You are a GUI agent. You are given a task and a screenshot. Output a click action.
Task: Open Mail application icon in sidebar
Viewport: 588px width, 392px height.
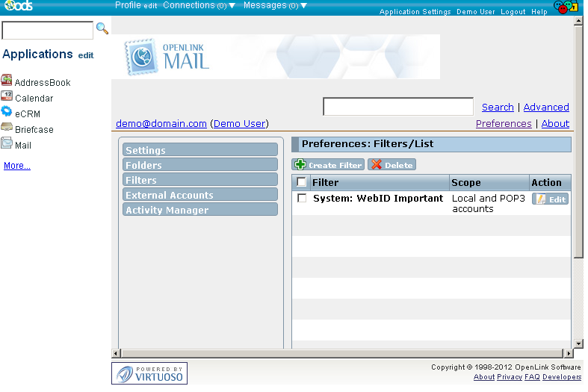coord(7,143)
